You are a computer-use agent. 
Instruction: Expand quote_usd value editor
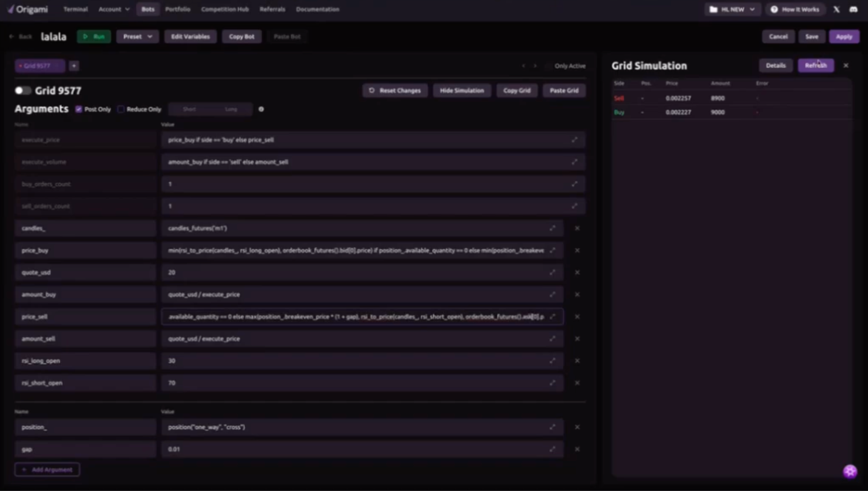[x=552, y=272]
